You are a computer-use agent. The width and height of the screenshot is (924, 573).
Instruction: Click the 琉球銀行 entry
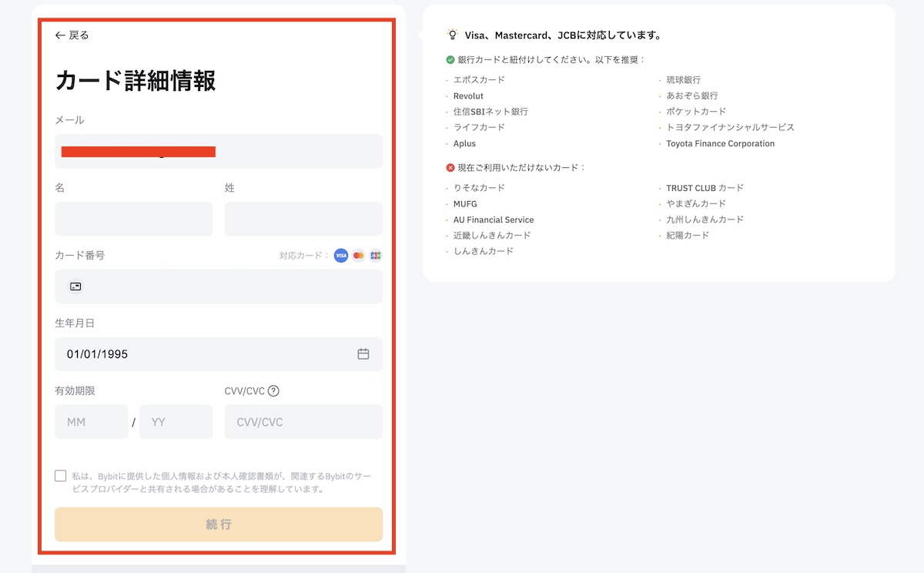pyautogui.click(x=684, y=80)
